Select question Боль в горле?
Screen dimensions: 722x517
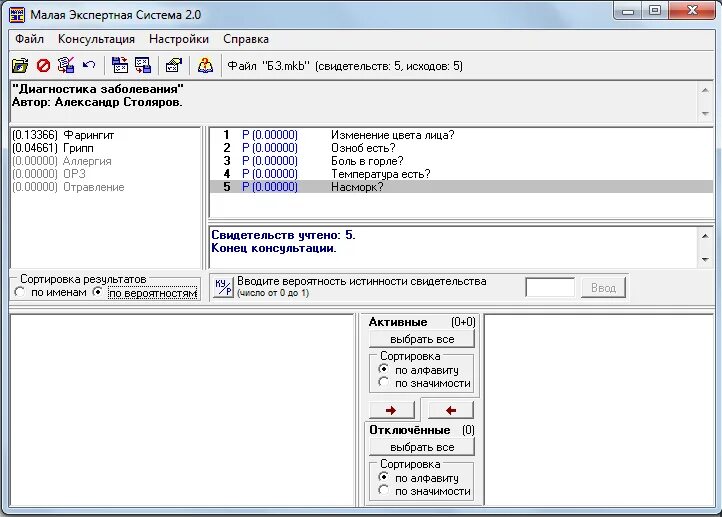pyautogui.click(x=461, y=161)
